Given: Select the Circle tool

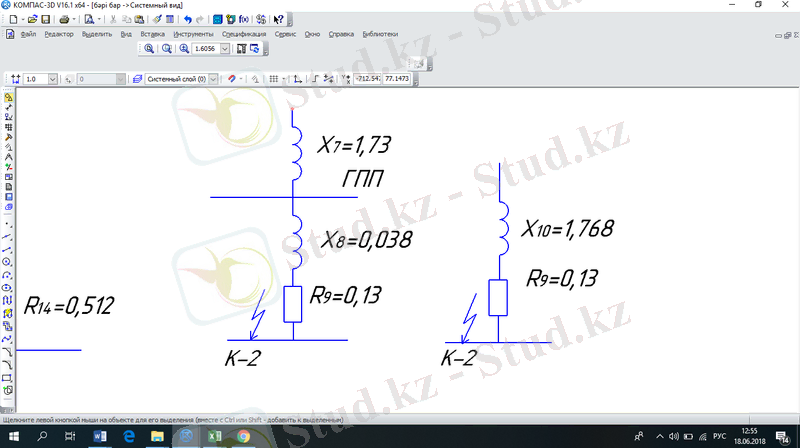Looking at the screenshot, I should tap(7, 262).
